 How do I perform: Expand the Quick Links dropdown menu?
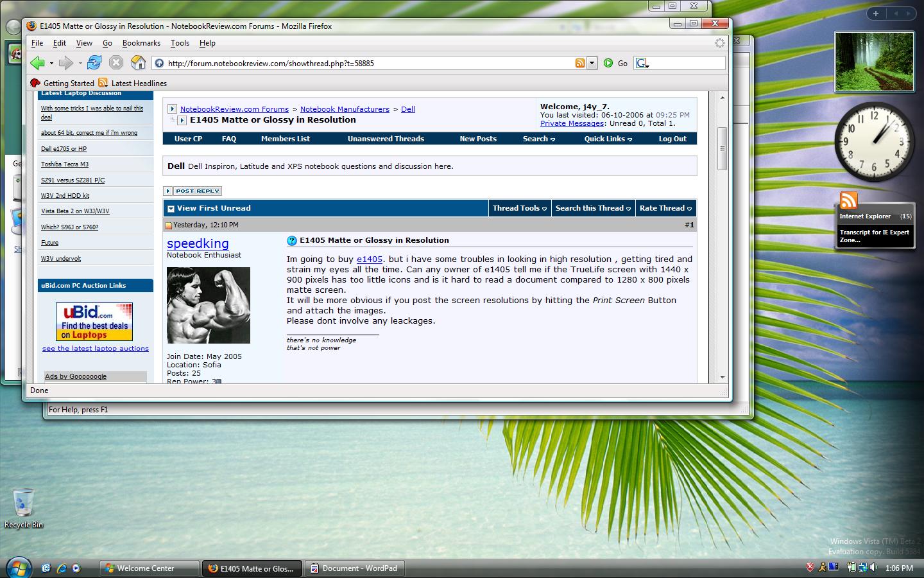pos(608,139)
